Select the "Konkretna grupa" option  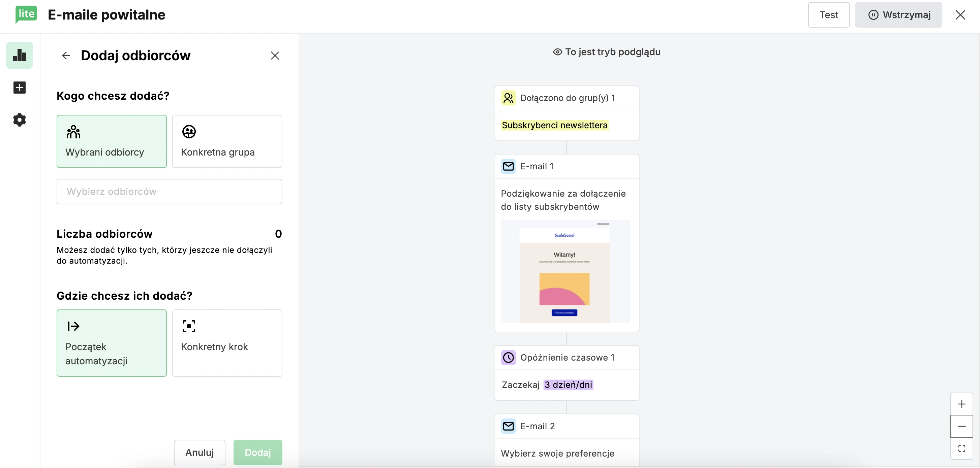227,141
